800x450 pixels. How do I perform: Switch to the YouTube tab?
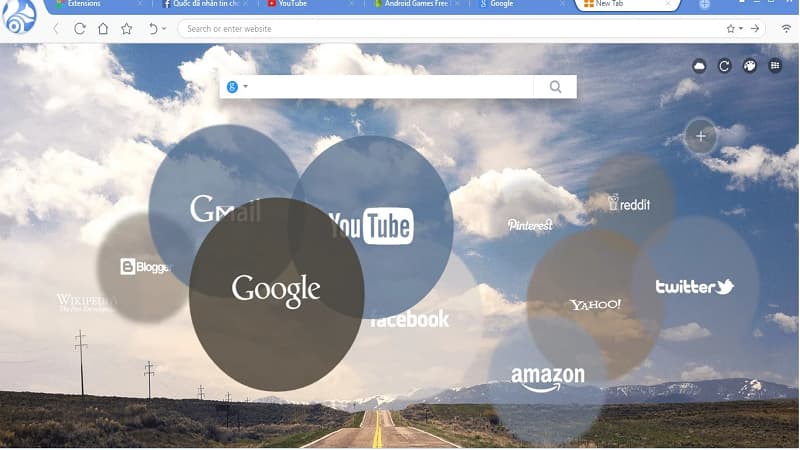[x=311, y=4]
